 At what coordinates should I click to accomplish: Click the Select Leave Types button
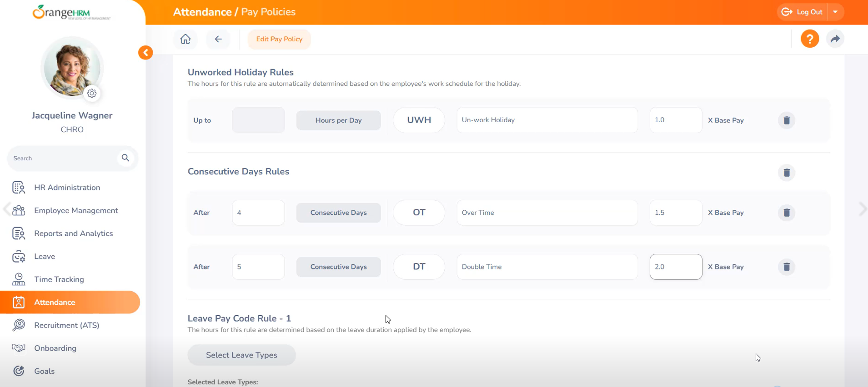click(x=241, y=355)
